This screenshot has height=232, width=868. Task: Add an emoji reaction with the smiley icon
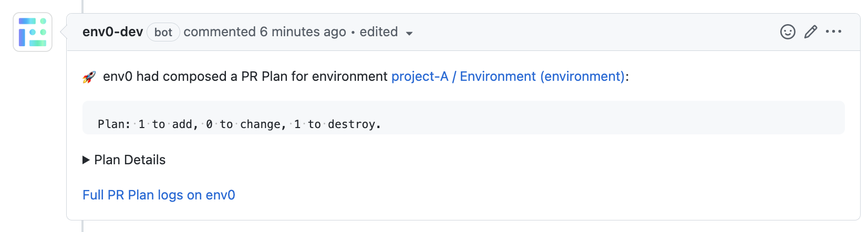787,32
